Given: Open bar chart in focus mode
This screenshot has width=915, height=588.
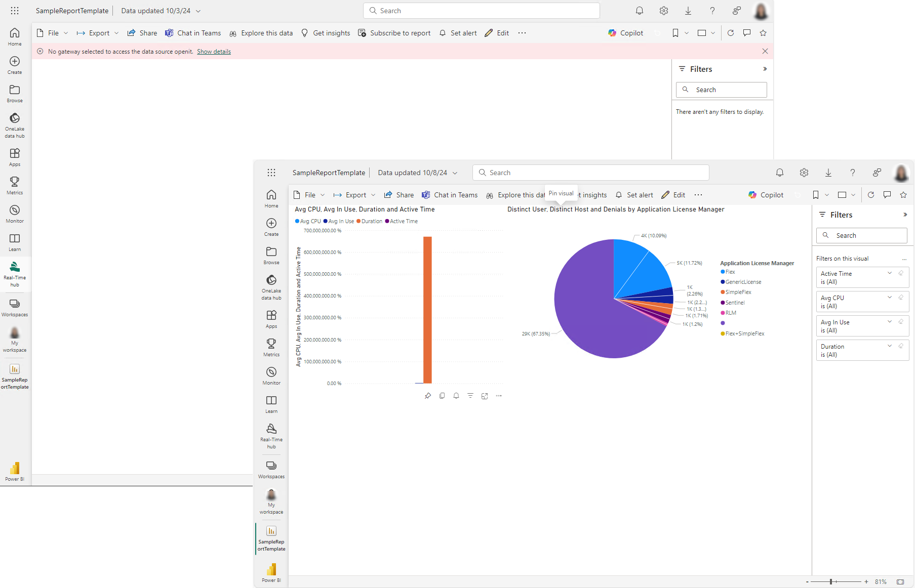Looking at the screenshot, I should coord(485,396).
